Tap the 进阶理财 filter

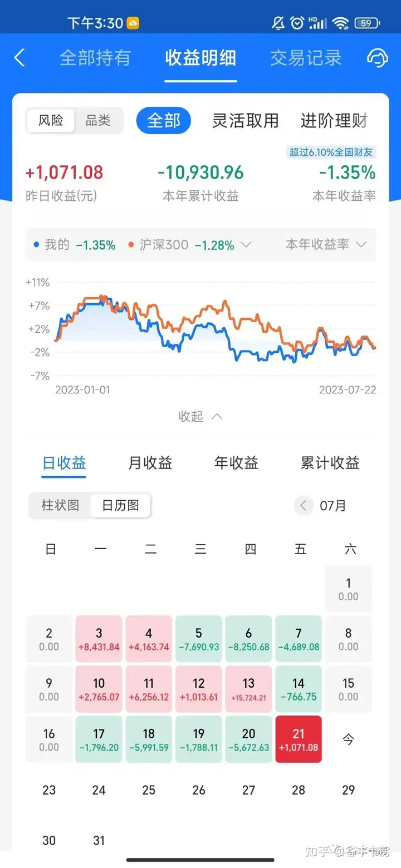pos(334,121)
